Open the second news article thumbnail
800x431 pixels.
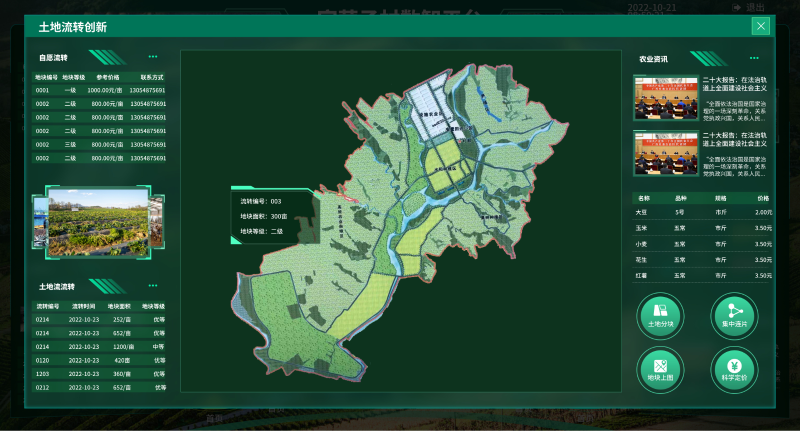pos(665,153)
